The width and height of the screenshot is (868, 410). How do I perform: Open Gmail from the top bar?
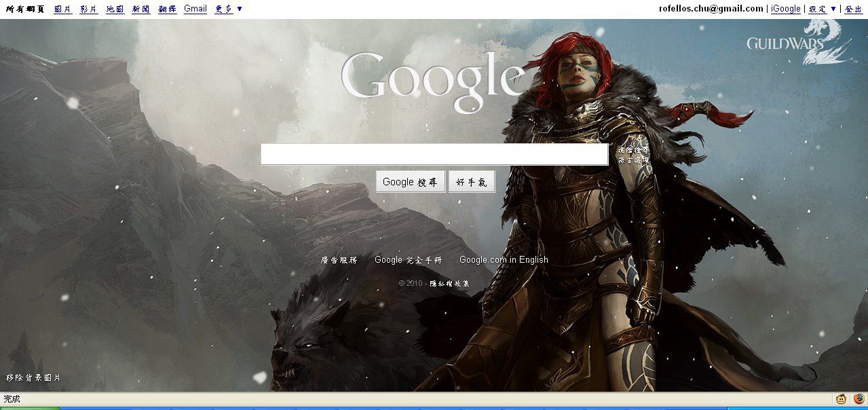pyautogui.click(x=195, y=9)
